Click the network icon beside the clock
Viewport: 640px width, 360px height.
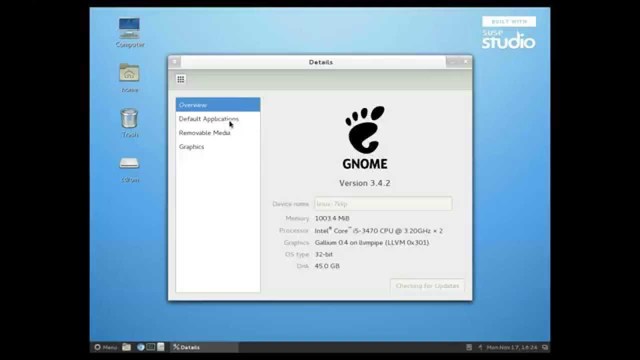point(480,347)
